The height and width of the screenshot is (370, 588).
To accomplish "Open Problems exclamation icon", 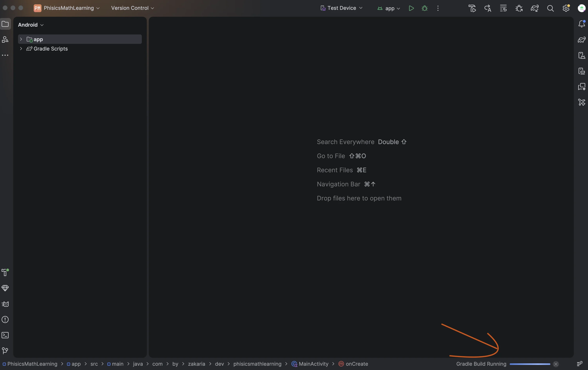I will [5, 319].
